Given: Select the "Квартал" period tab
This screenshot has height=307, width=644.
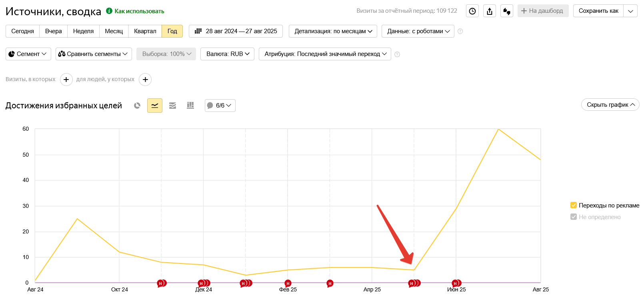Looking at the screenshot, I should 145,31.
